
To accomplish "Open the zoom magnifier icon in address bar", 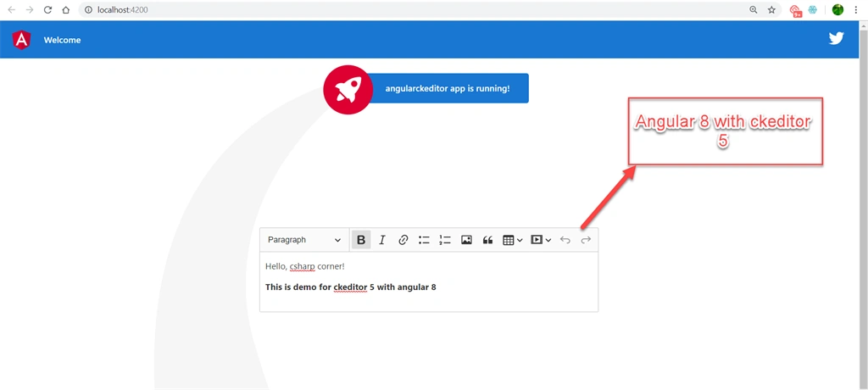I will [x=754, y=10].
